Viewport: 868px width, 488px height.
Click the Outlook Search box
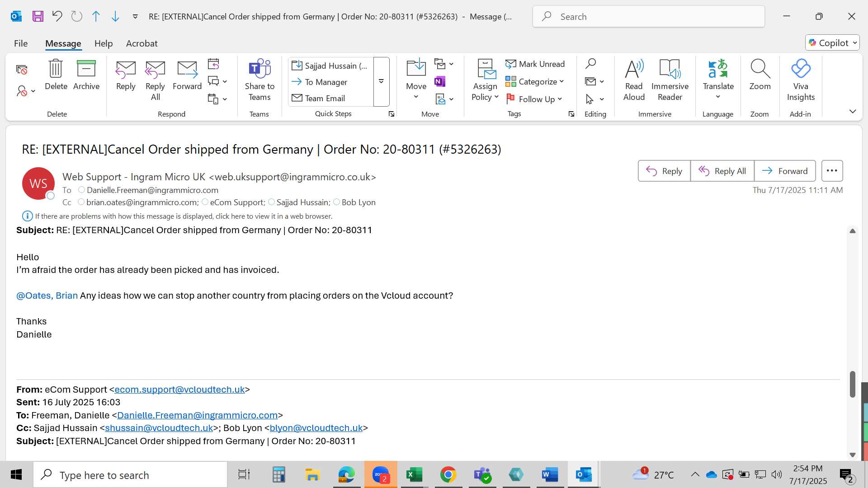[x=649, y=17]
